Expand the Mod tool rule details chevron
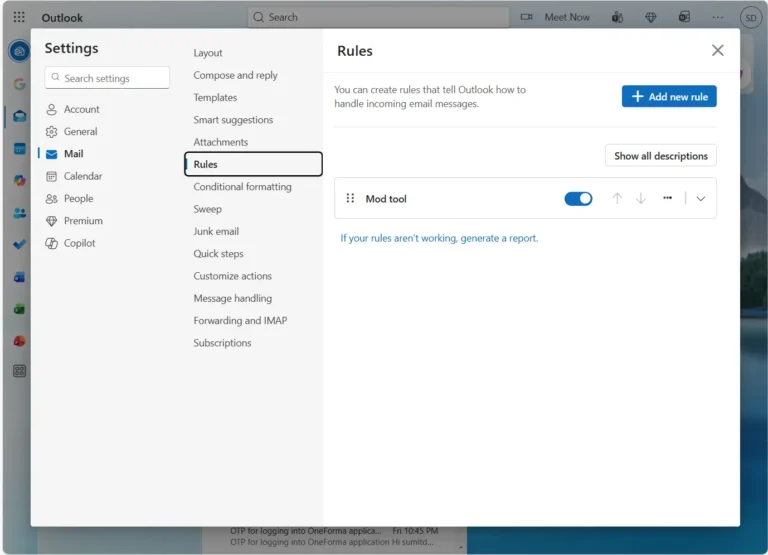 point(700,199)
